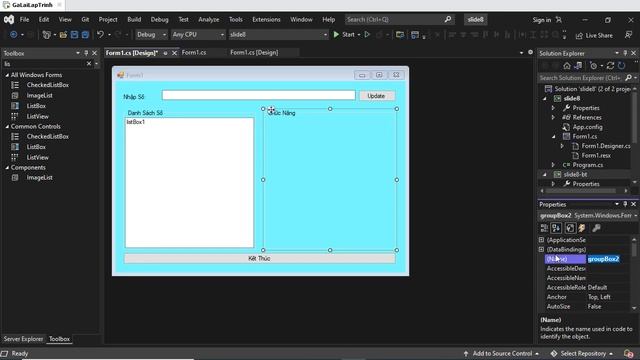The image size is (640, 360).
Task: Collapse the Common Controls toolbox group
Action: 7,127
